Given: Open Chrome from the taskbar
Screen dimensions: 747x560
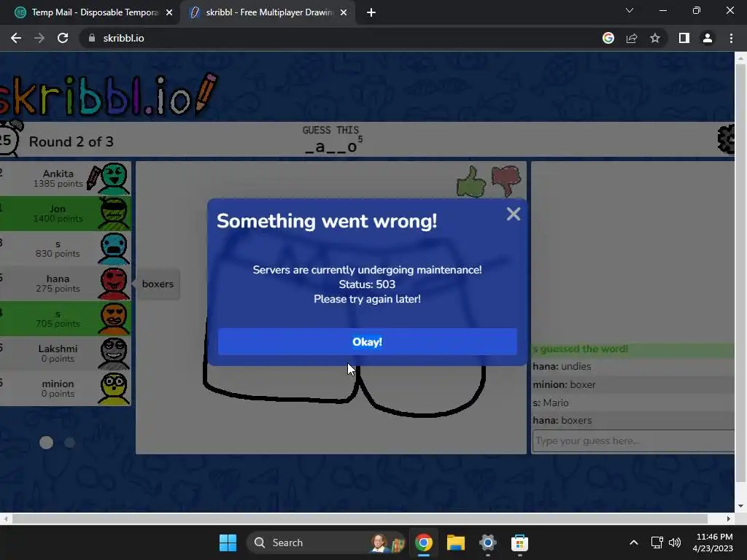Looking at the screenshot, I should (x=424, y=542).
